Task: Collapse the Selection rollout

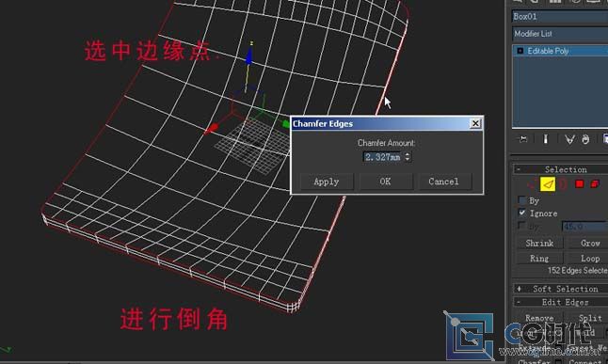Action: [x=560, y=169]
